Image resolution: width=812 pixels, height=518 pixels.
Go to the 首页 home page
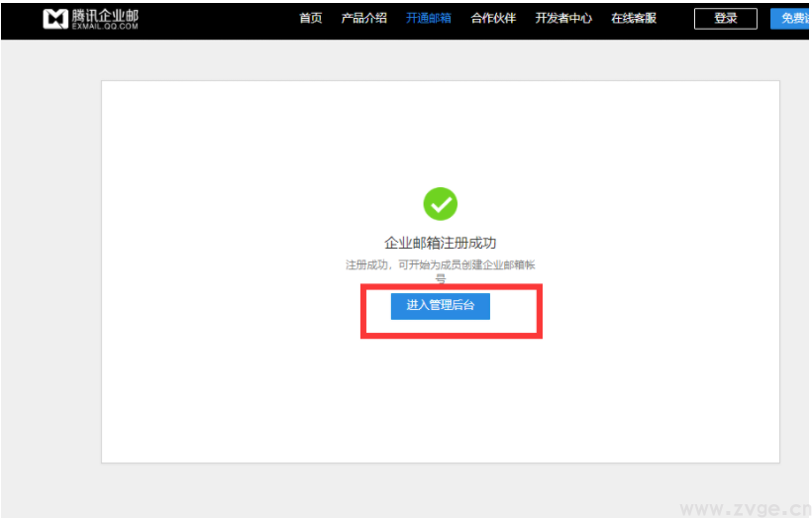(311, 18)
